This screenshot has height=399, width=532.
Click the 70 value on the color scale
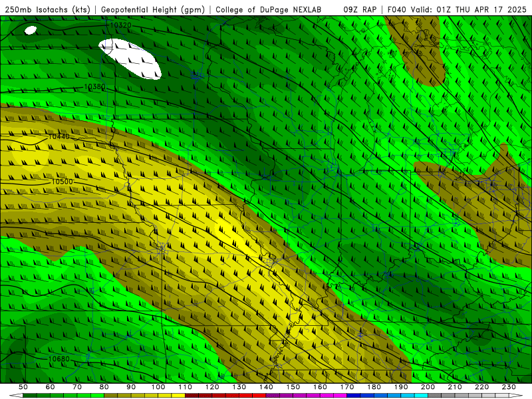tap(77, 387)
